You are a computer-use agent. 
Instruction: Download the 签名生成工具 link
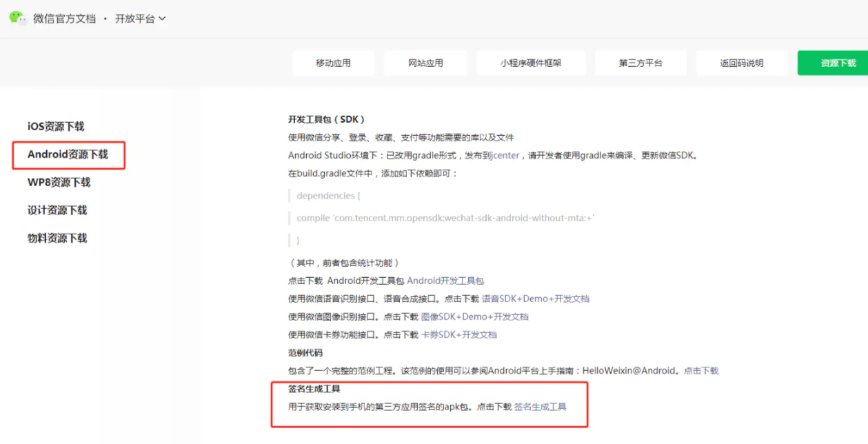[541, 407]
